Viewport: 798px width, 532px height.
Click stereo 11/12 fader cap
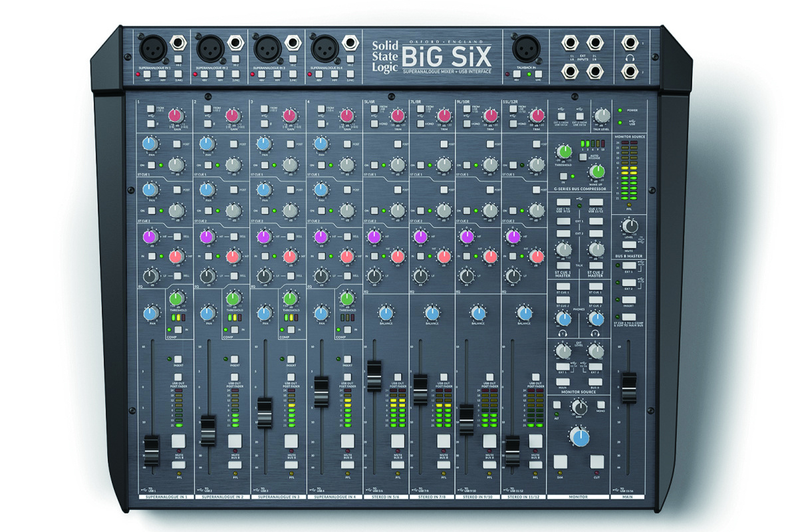(512, 450)
